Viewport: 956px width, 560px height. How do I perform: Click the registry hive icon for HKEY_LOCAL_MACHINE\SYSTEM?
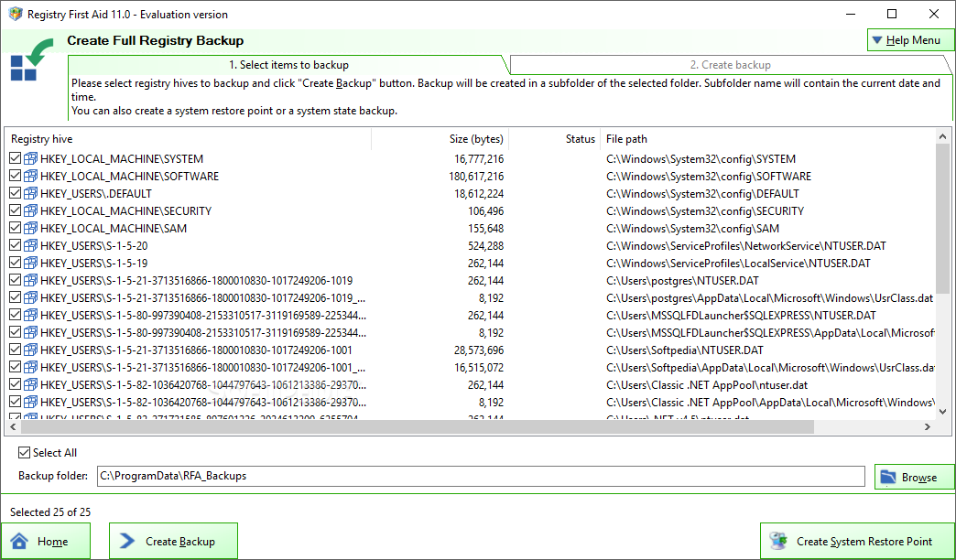[30, 159]
